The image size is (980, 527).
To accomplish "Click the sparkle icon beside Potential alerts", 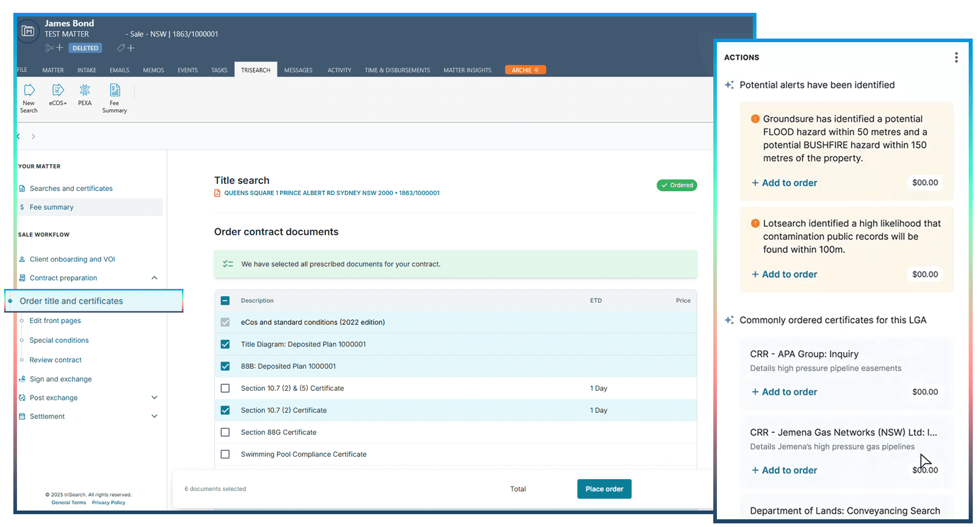I will pos(729,85).
